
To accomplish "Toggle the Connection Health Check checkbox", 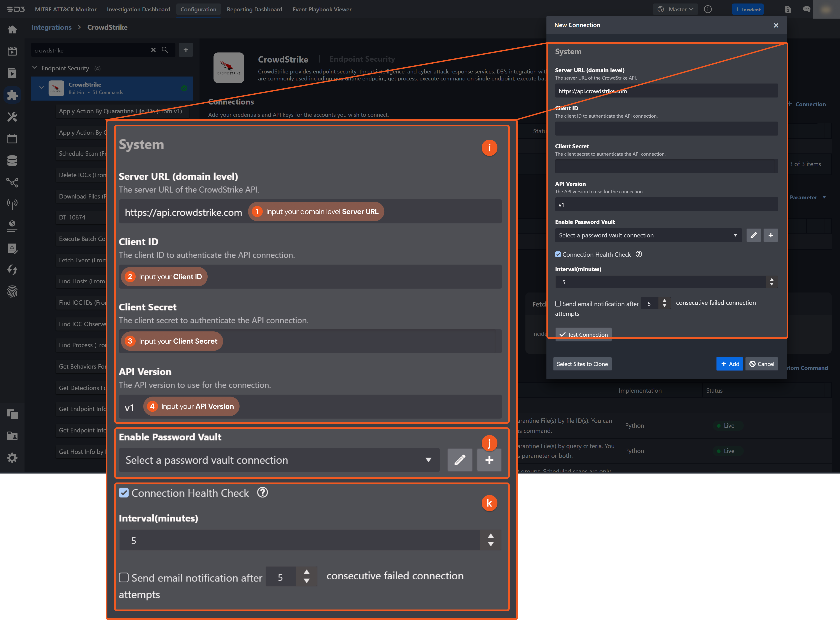I will tap(124, 493).
